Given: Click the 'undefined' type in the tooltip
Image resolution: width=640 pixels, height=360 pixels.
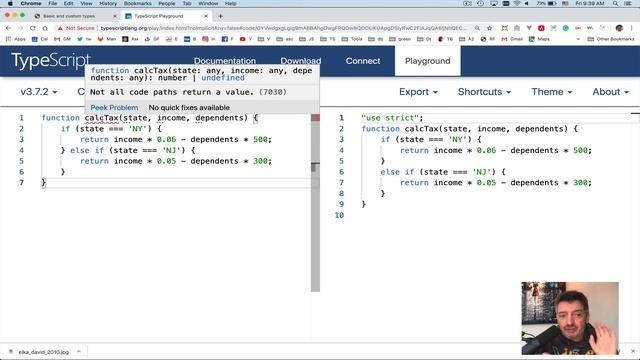Looking at the screenshot, I should pos(223,78).
